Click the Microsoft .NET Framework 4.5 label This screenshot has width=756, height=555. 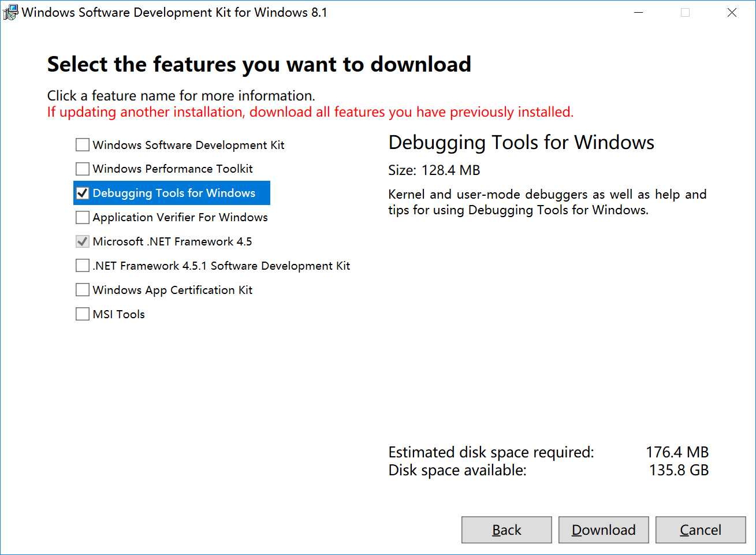pos(172,241)
